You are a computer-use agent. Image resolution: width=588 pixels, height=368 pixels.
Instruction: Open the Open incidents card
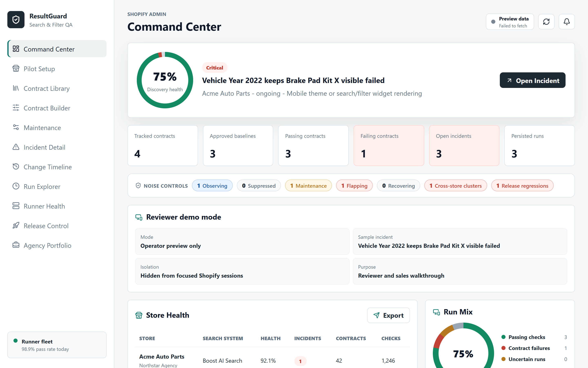click(464, 146)
